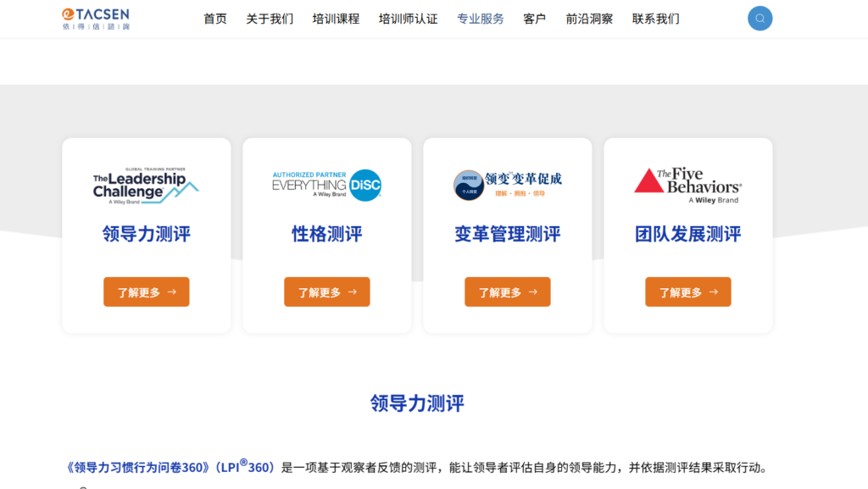Click The Five Behaviors logo
Image resolution: width=868 pixels, height=489 pixels.
pos(687,185)
